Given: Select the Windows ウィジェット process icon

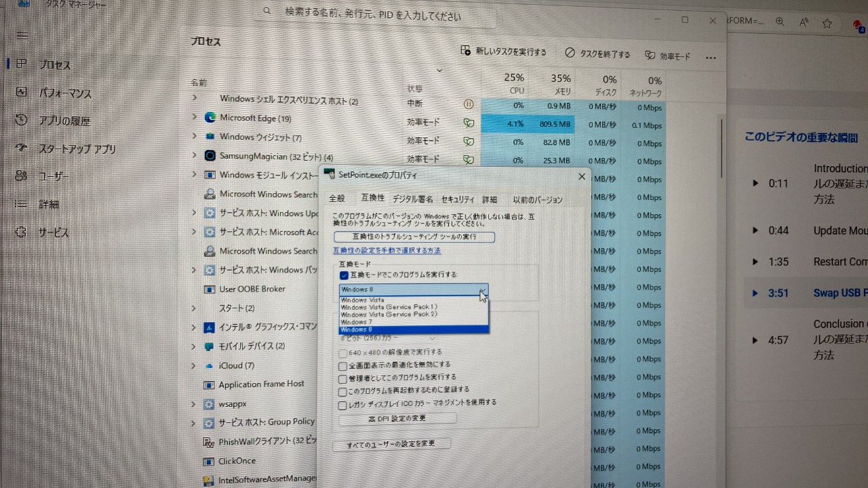Looking at the screenshot, I should pos(210,136).
